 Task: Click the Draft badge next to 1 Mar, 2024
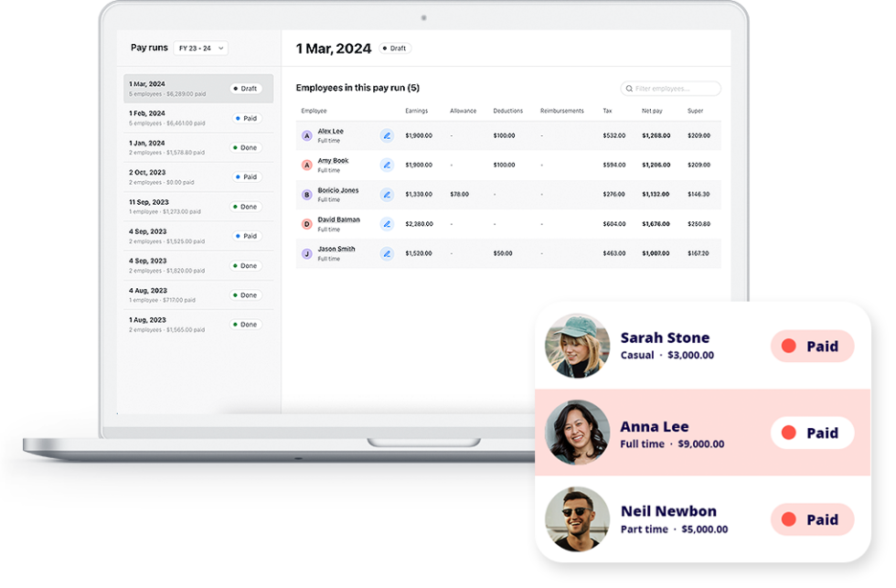point(394,48)
